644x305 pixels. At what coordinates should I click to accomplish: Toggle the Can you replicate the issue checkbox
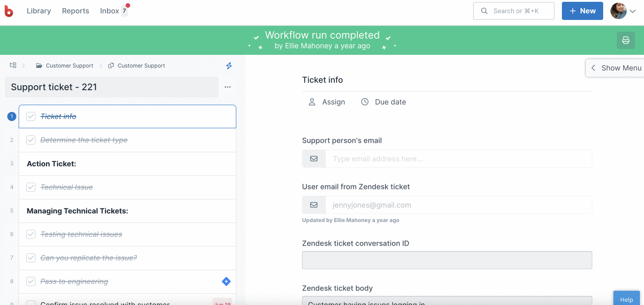(31, 258)
